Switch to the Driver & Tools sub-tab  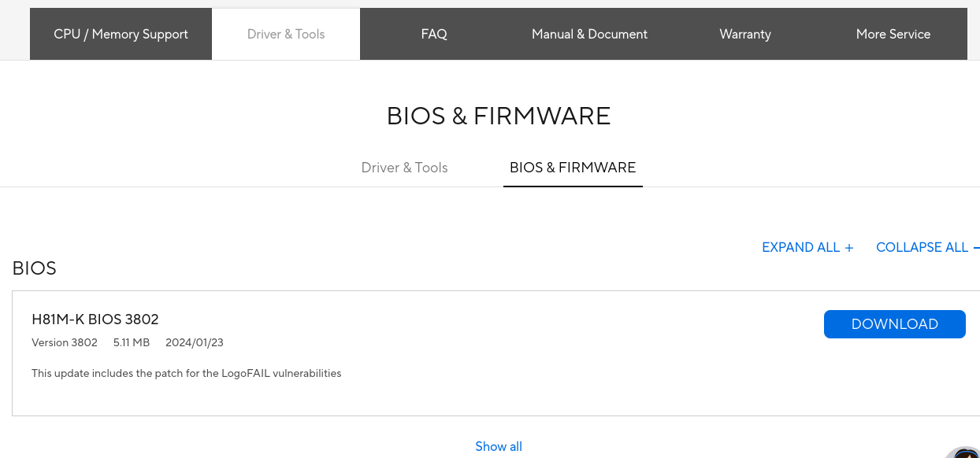404,168
